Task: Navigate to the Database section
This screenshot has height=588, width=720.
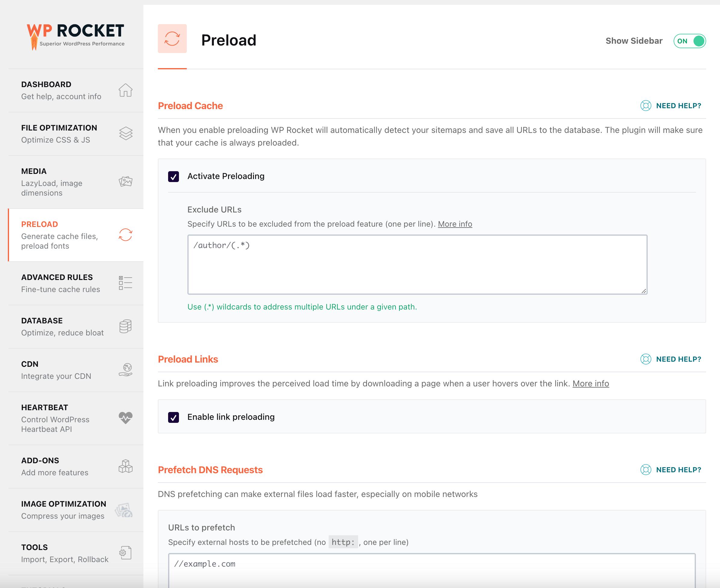Action: click(x=76, y=326)
